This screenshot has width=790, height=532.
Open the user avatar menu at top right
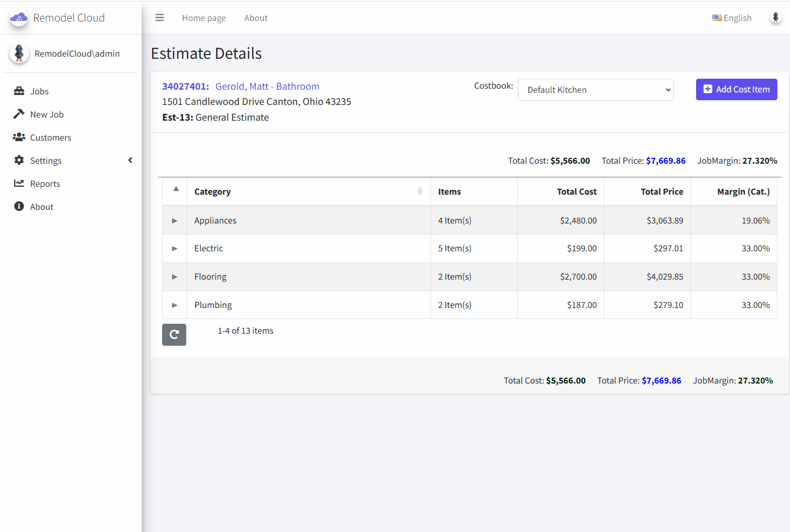[x=775, y=18]
